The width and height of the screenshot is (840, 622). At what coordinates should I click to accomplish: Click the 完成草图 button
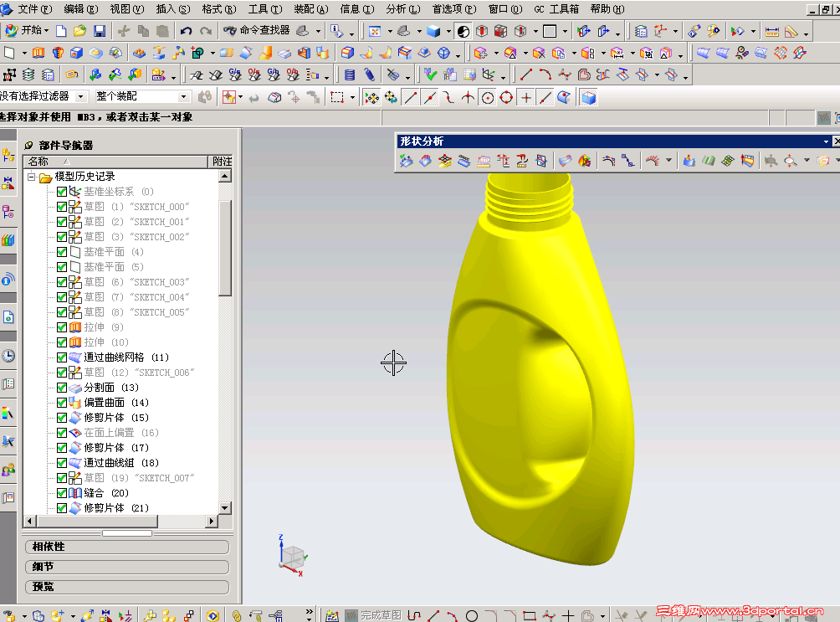click(373, 615)
